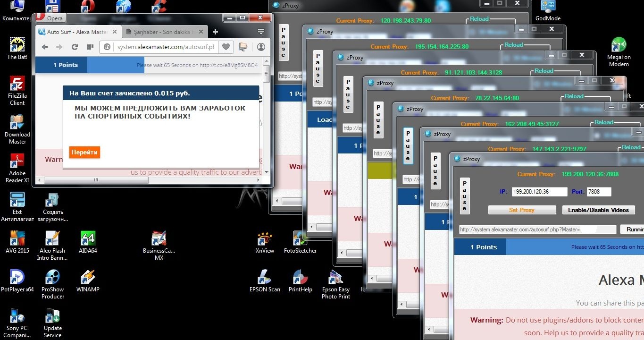Viewport: 644px width, 340px height.
Task: Click the Opera back arrow button
Action: click(x=45, y=47)
